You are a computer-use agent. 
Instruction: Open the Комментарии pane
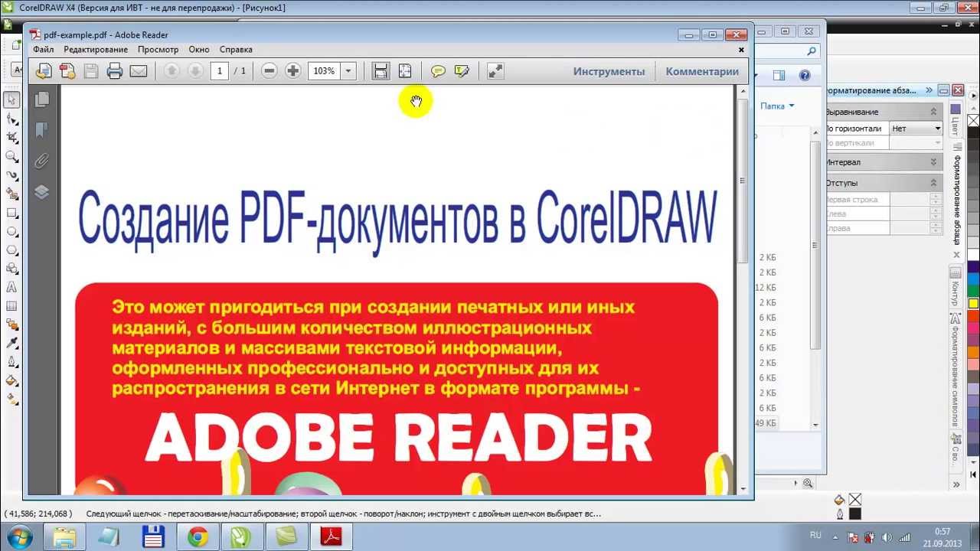coord(702,71)
